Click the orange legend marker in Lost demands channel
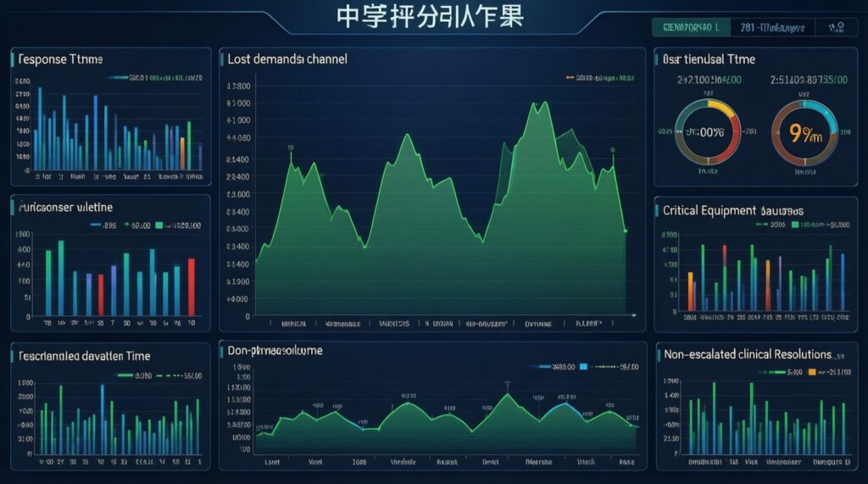The image size is (868, 484). [x=569, y=78]
